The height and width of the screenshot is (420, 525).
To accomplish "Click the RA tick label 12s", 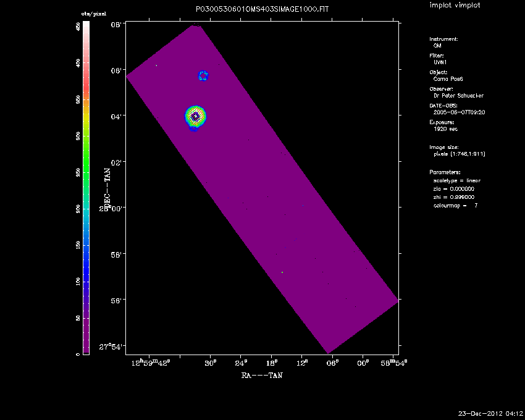I will pos(301,363).
